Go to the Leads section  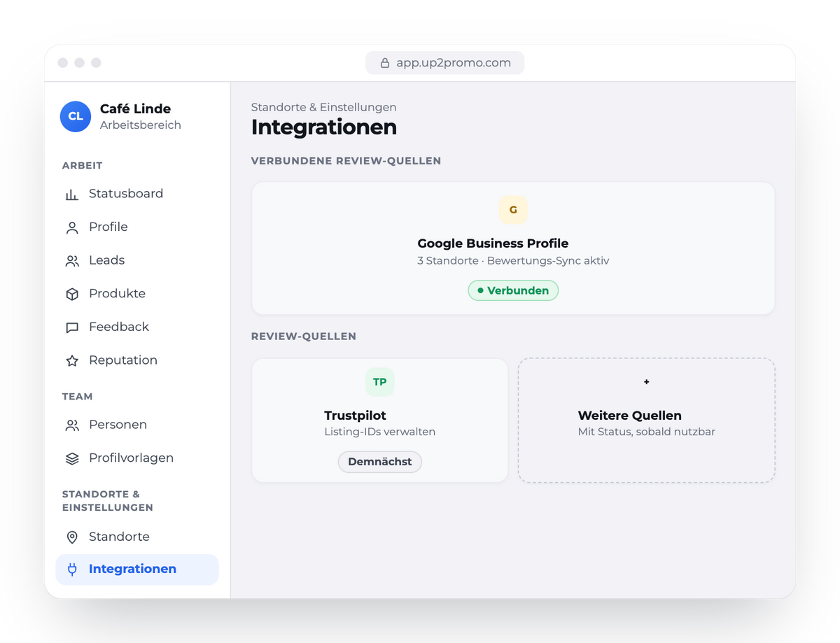click(x=137, y=260)
